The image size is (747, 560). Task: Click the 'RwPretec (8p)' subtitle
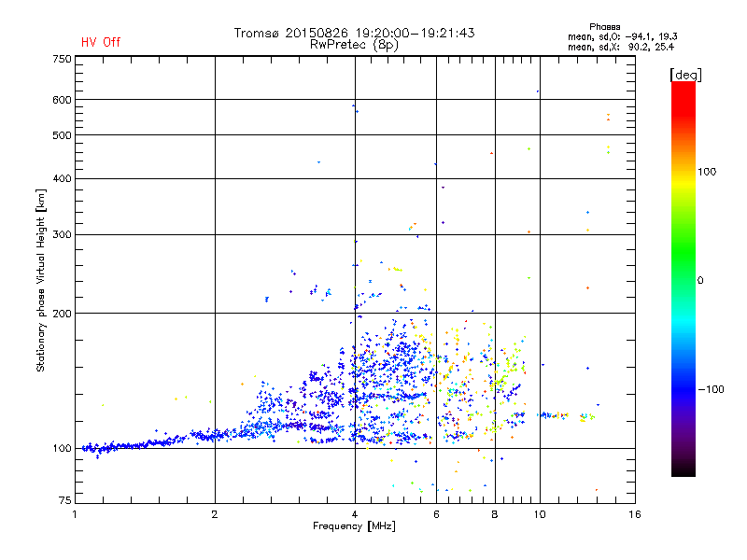[354, 45]
